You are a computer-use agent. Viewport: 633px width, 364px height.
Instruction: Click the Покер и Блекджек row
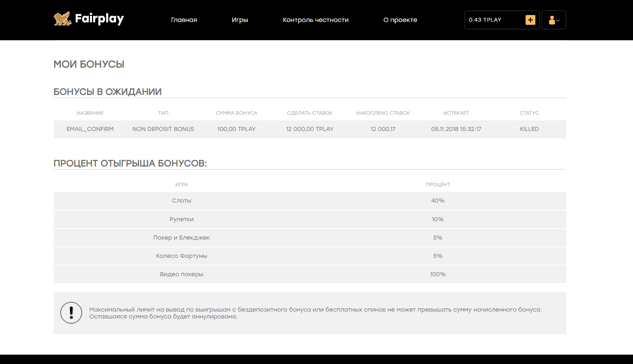pyautogui.click(x=181, y=238)
